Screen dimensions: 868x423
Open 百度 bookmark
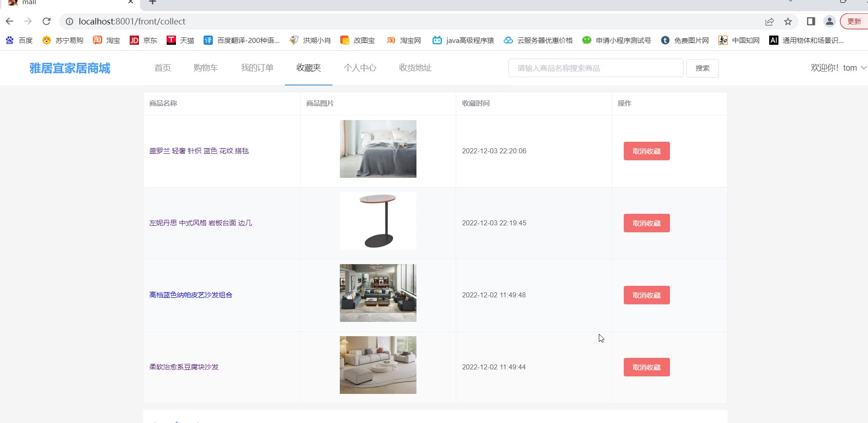point(19,40)
